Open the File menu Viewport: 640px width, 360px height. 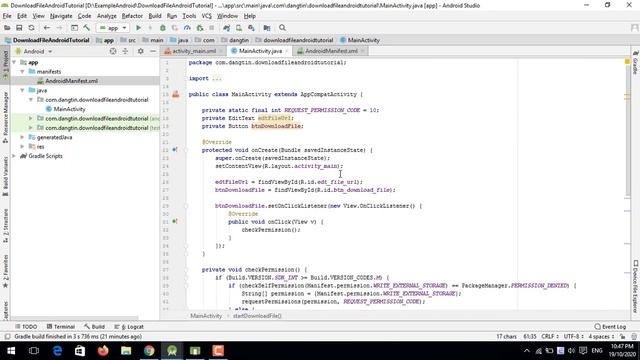[x=7, y=16]
